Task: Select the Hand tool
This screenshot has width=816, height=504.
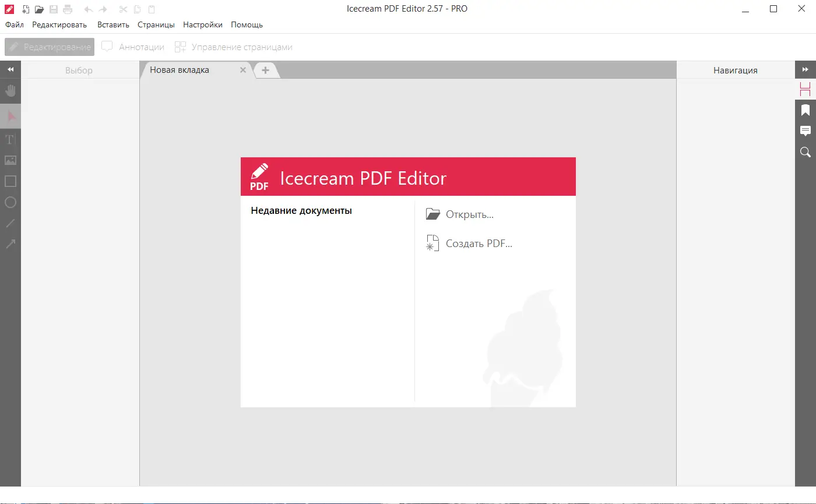Action: [10, 91]
